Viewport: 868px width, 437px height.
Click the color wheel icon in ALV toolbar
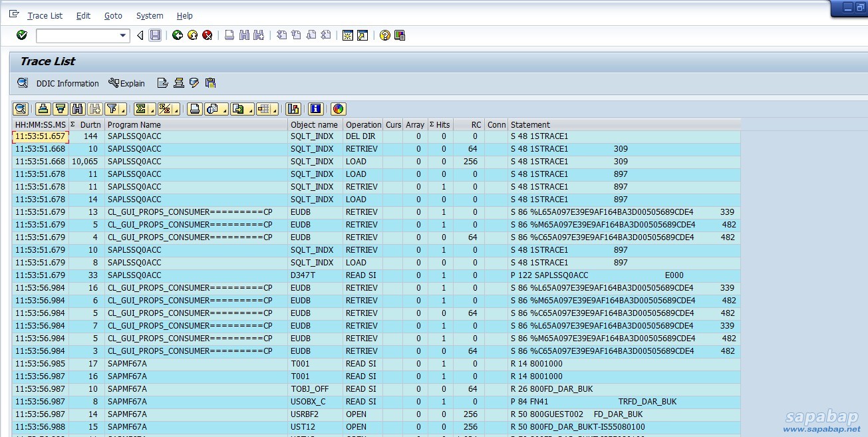(x=338, y=109)
